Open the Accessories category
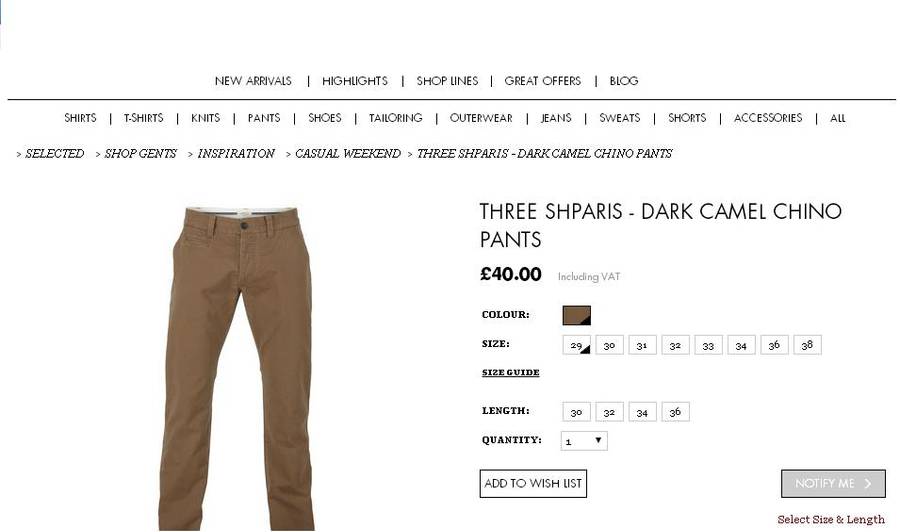This screenshot has height=532, width=900. point(768,118)
